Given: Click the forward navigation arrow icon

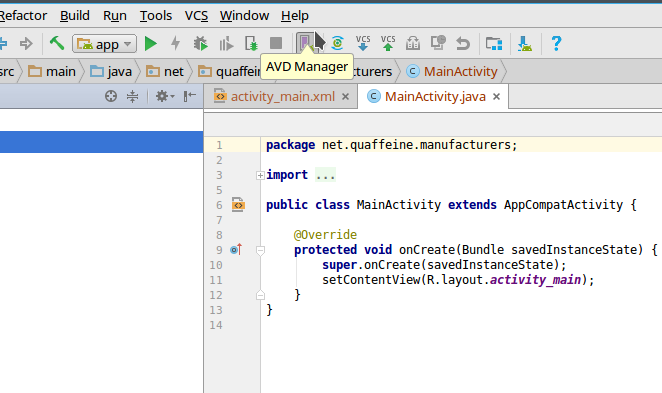Looking at the screenshot, I should pos(26,43).
